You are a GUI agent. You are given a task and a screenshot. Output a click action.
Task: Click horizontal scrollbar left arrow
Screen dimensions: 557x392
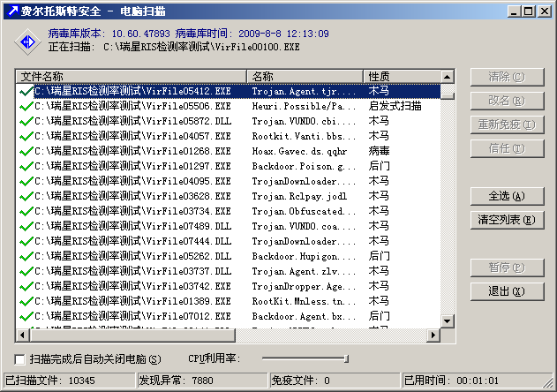tap(23, 335)
